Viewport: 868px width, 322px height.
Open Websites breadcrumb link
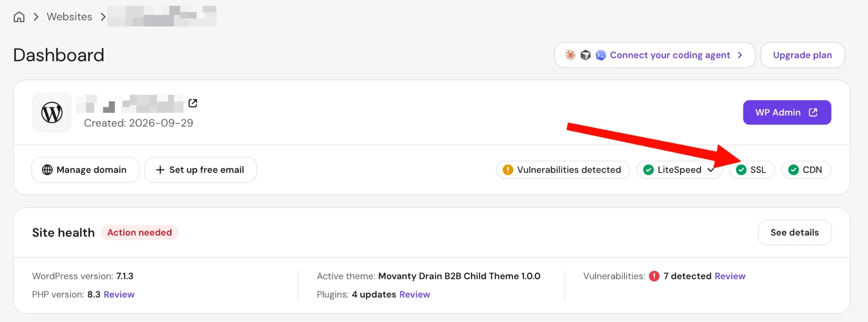(x=69, y=17)
